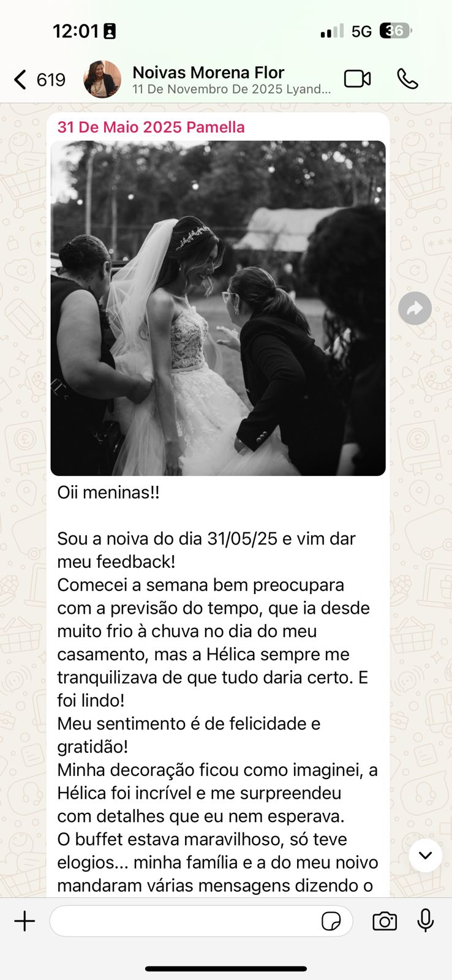Tap the Oii meninas message text

(108, 492)
